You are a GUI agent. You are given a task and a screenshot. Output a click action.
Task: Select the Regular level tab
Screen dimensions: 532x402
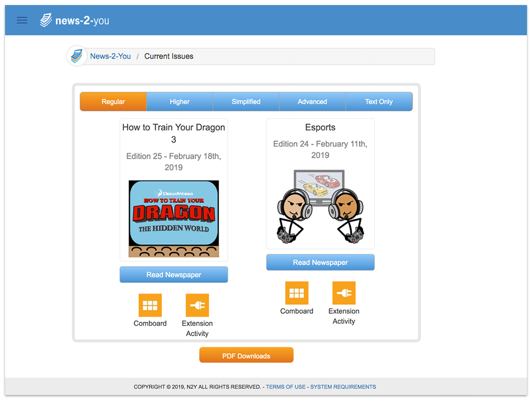pos(113,102)
